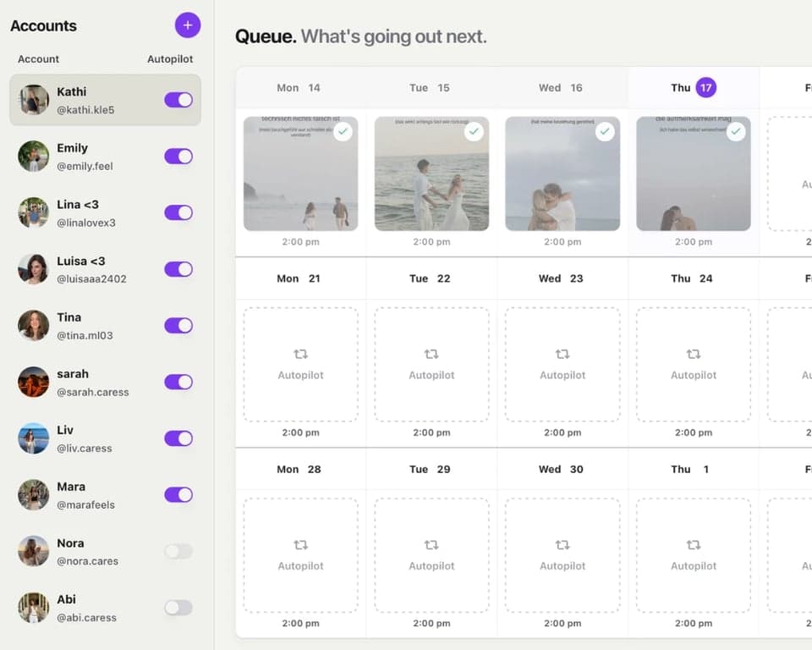The height and width of the screenshot is (650, 812).
Task: Click the checkmark on Wed 16 post
Action: [x=605, y=132]
